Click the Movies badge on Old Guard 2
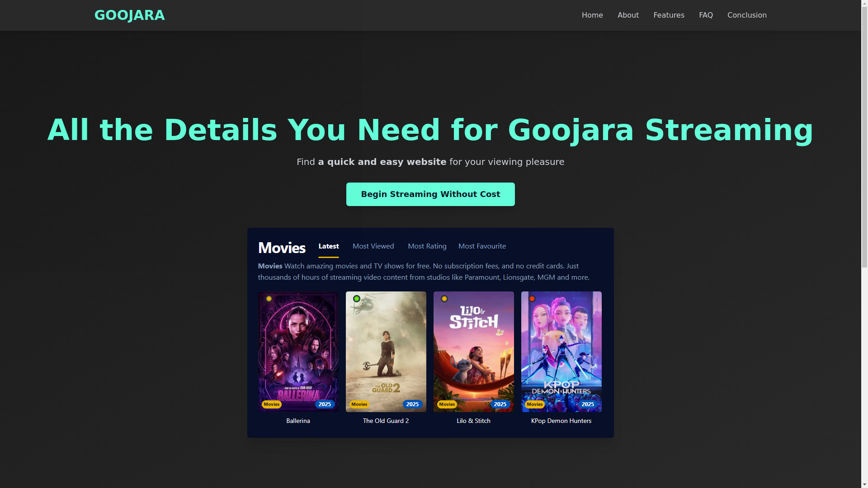Viewport: 868px width, 488px height. 359,404
